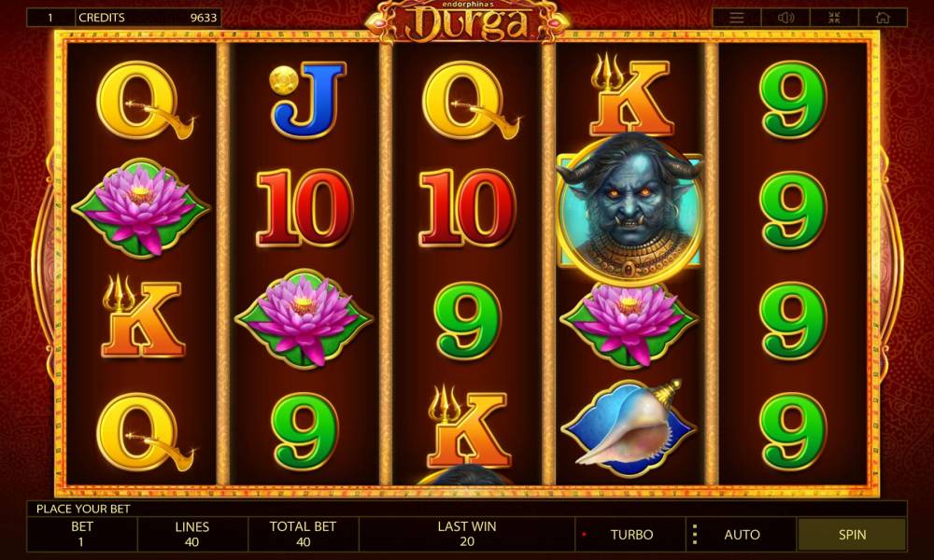Click the Last Win display

click(x=467, y=534)
